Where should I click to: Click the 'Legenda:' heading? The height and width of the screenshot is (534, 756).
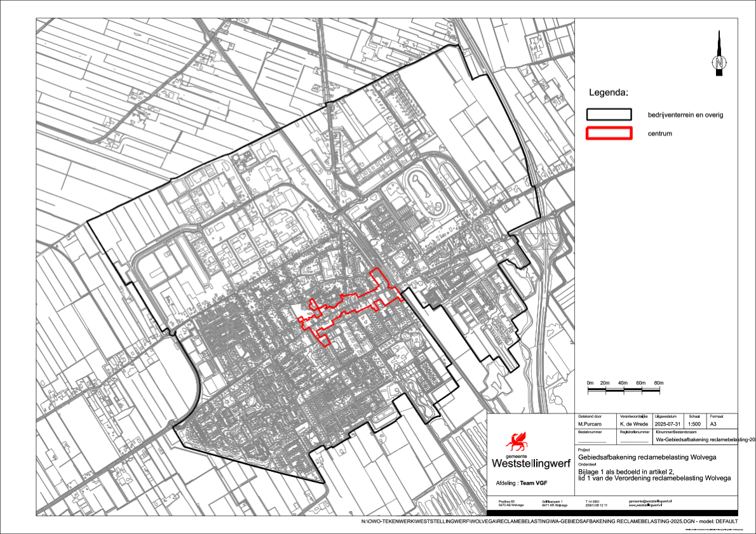pyautogui.click(x=608, y=93)
